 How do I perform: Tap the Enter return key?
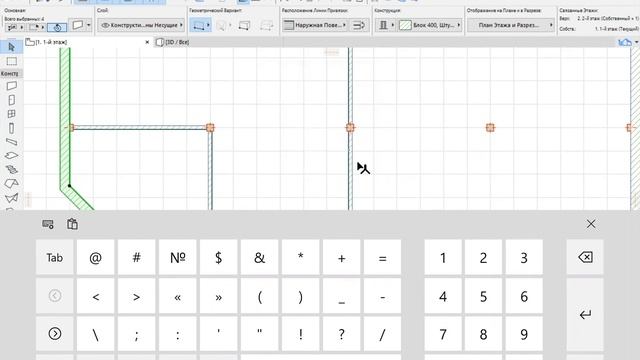pyautogui.click(x=585, y=315)
